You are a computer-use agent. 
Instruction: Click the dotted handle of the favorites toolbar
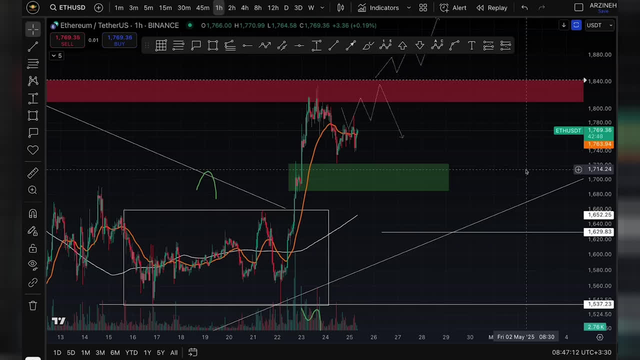click(x=147, y=46)
